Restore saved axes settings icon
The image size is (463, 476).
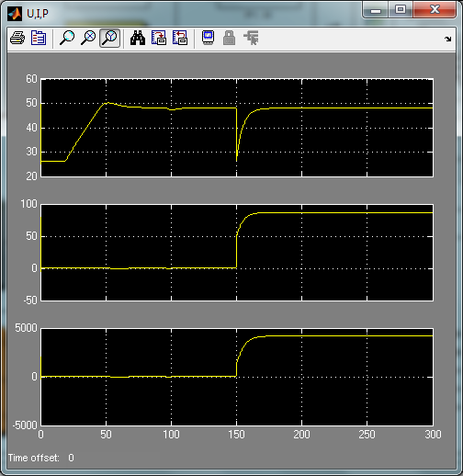pyautogui.click(x=180, y=39)
